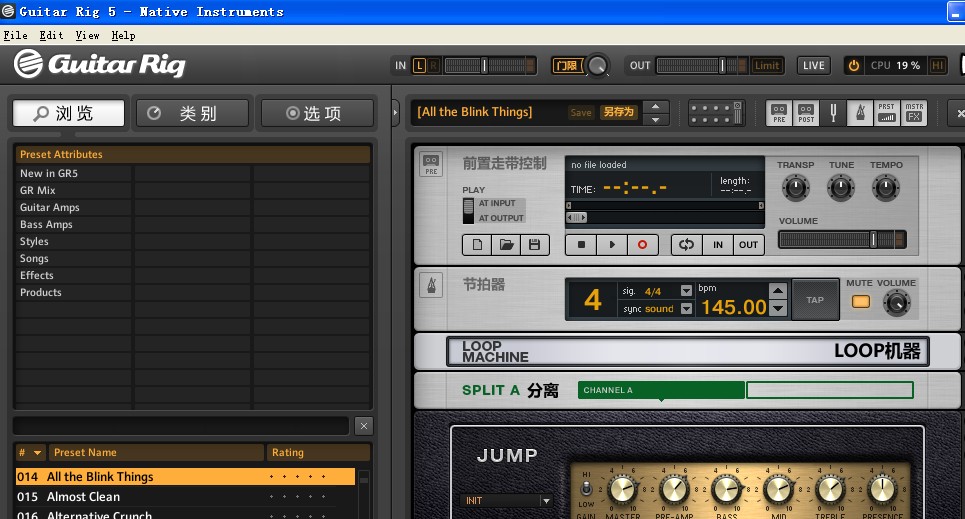
Task: Toggle the metronome MUTE button
Action: [860, 302]
